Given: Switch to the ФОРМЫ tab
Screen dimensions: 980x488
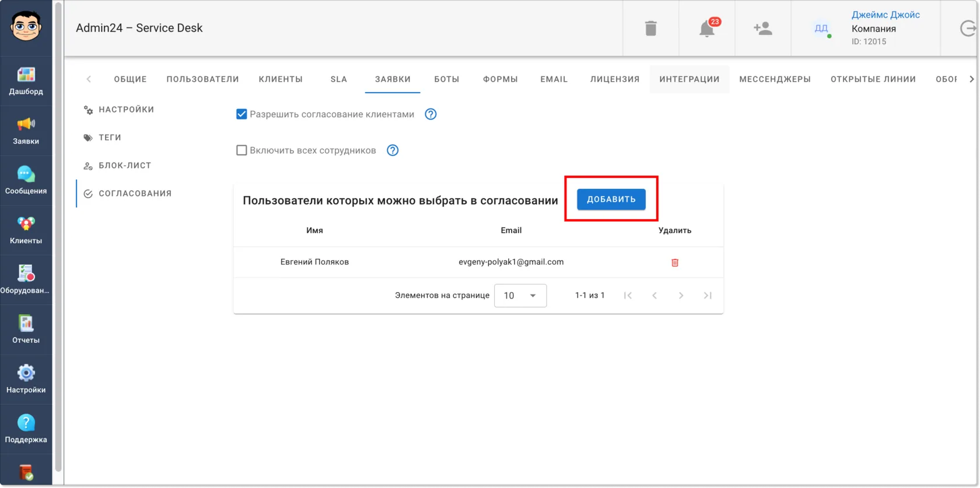Looking at the screenshot, I should (x=501, y=79).
